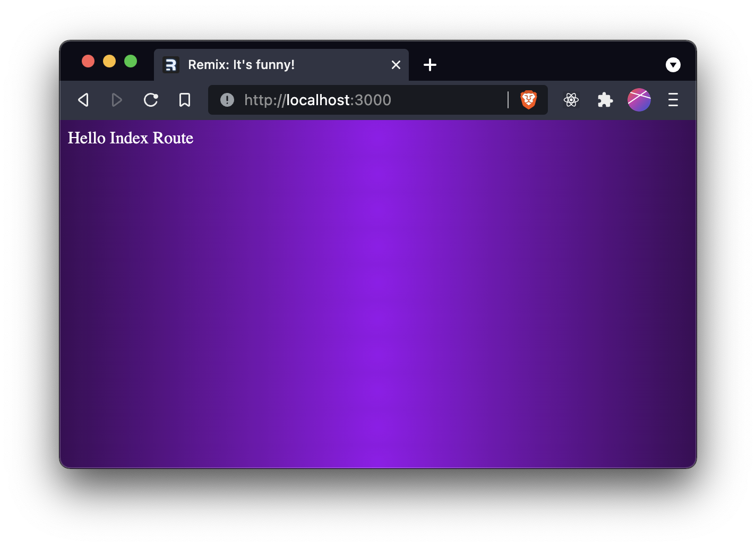Open the React DevTools extension icon
Viewport: 756px width, 547px height.
click(571, 100)
